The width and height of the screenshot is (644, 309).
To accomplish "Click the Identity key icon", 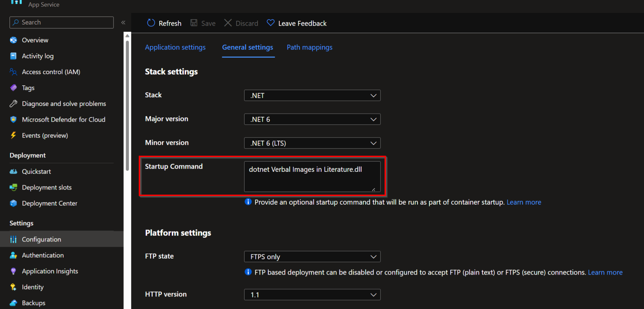I will [x=13, y=287].
